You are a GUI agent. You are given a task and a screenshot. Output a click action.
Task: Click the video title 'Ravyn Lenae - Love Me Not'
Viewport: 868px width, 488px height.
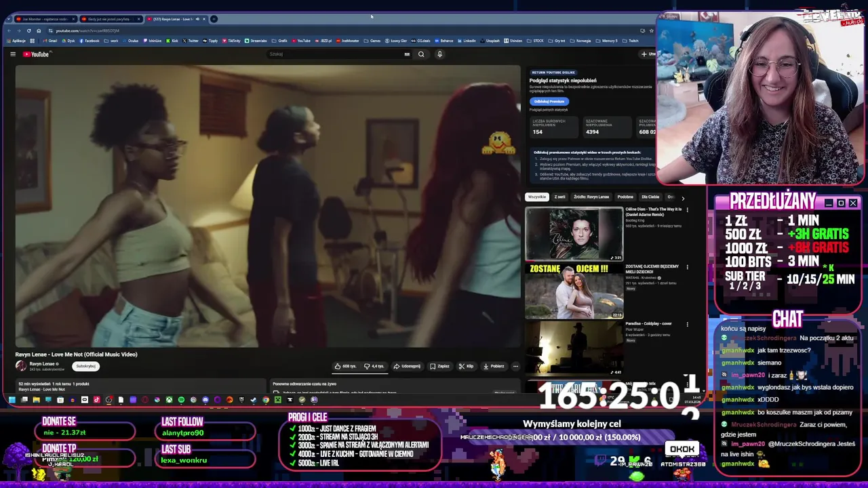coord(76,354)
